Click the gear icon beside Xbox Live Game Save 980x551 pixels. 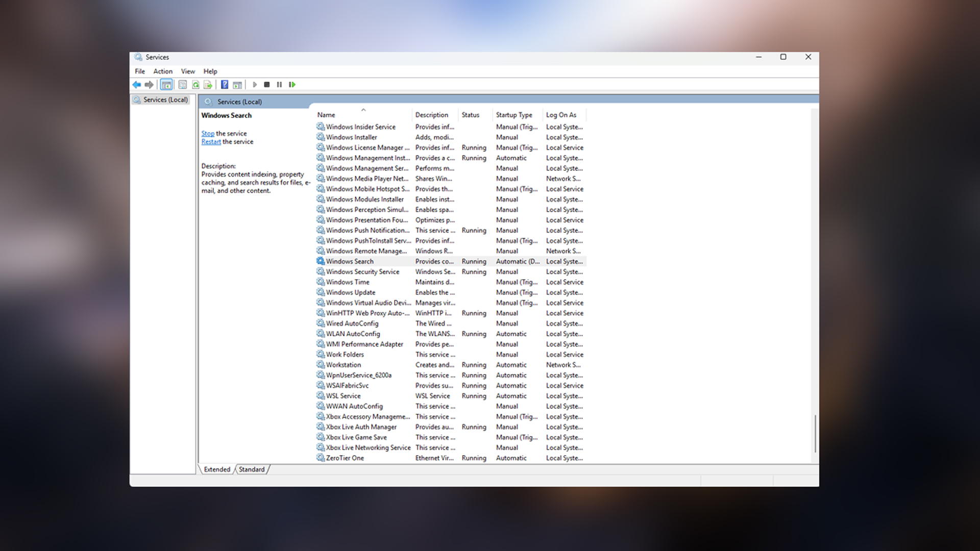coord(321,437)
